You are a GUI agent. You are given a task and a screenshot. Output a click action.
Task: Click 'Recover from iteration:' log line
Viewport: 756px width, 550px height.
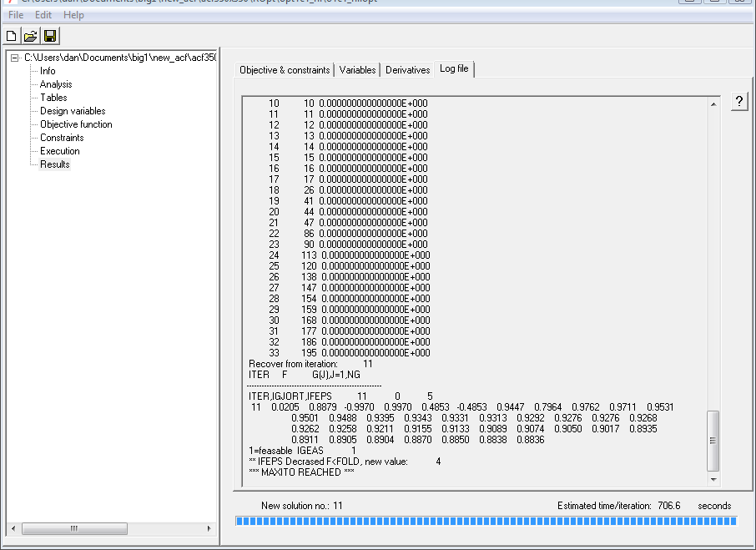click(310, 364)
